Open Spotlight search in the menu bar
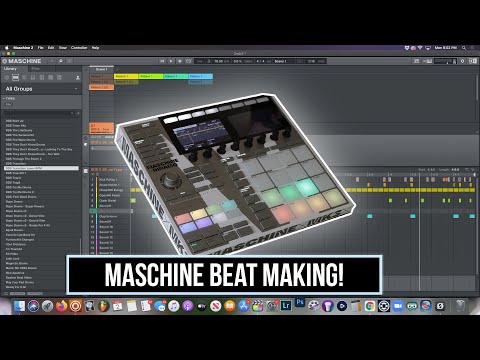The width and height of the screenshot is (480, 360). [x=464, y=48]
